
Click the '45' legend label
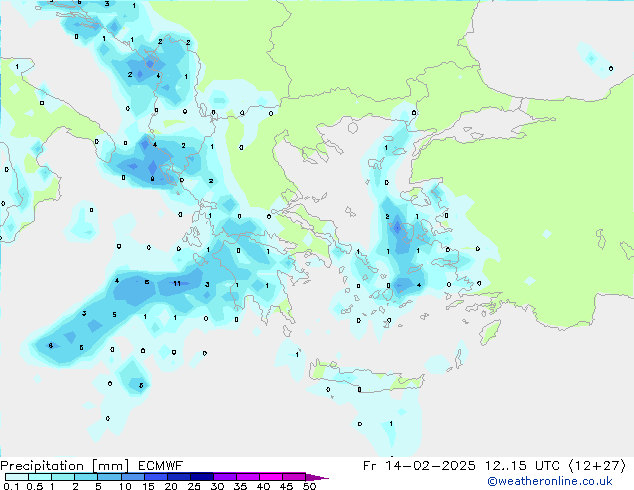pyautogui.click(x=286, y=486)
